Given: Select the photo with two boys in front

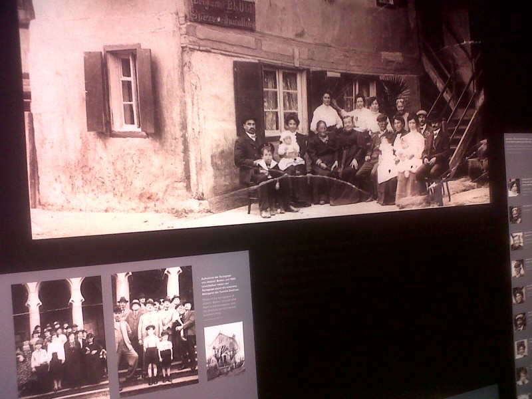Looking at the screenshot, I should [154, 331].
